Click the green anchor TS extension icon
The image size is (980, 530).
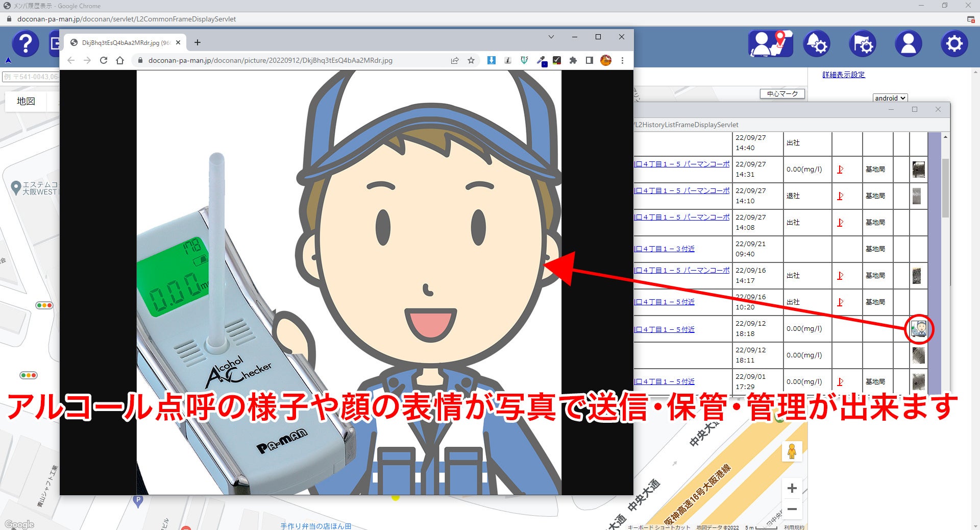524,60
